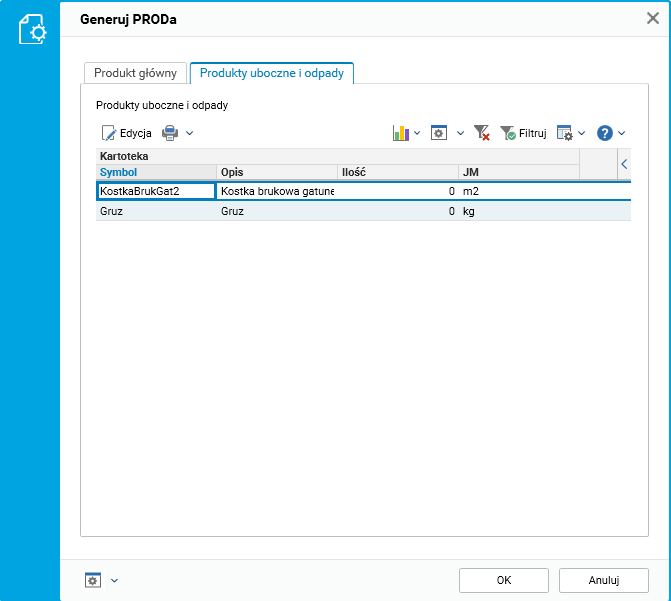Click the m2 unit cell

pyautogui.click(x=519, y=191)
